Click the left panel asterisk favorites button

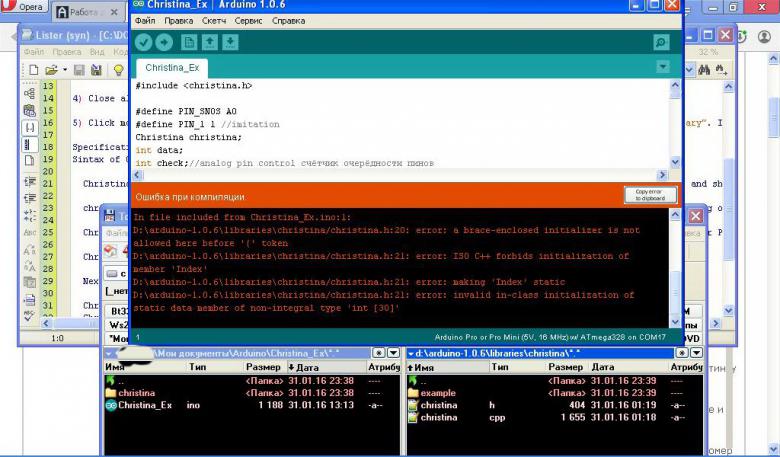tap(379, 353)
